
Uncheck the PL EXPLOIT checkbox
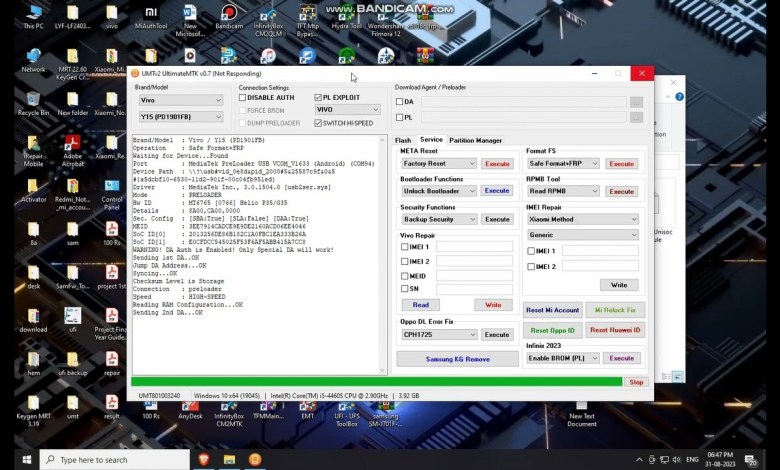[x=318, y=97]
